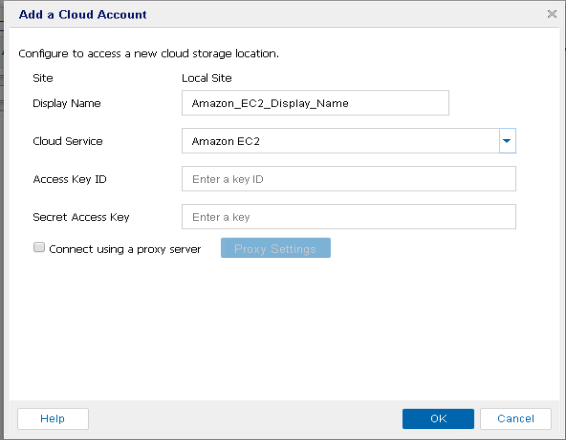Click the 'Connect using a proxy server' label
566x440 pixels.
[x=125, y=249]
